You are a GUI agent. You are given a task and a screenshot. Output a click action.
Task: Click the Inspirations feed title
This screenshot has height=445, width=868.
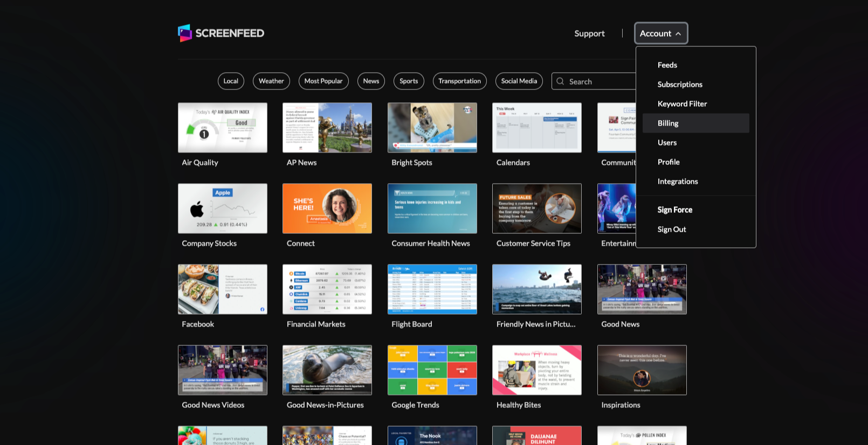621,405
